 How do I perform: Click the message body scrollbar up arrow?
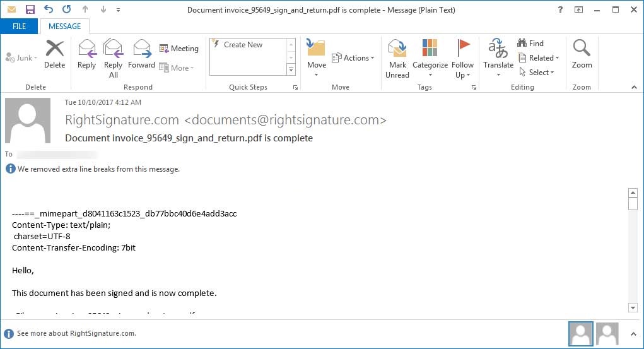point(633,192)
